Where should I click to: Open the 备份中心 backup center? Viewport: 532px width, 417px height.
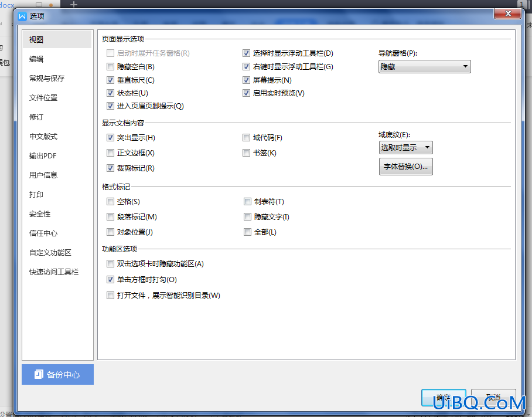(x=57, y=375)
